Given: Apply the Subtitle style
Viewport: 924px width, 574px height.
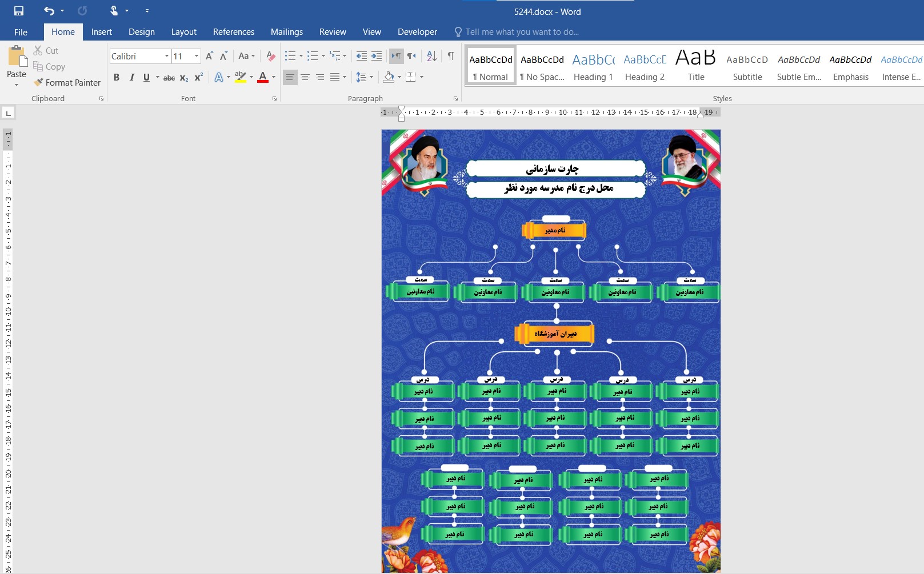Looking at the screenshot, I should [x=747, y=66].
